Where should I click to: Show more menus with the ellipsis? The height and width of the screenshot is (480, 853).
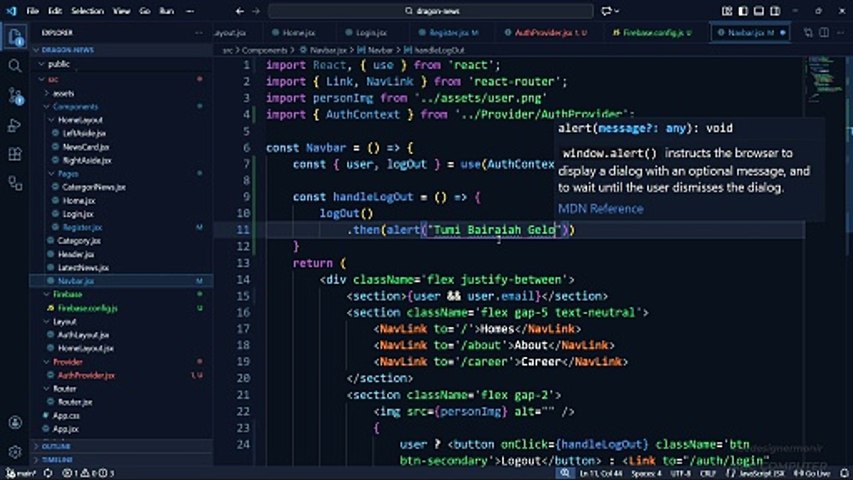[x=190, y=11]
